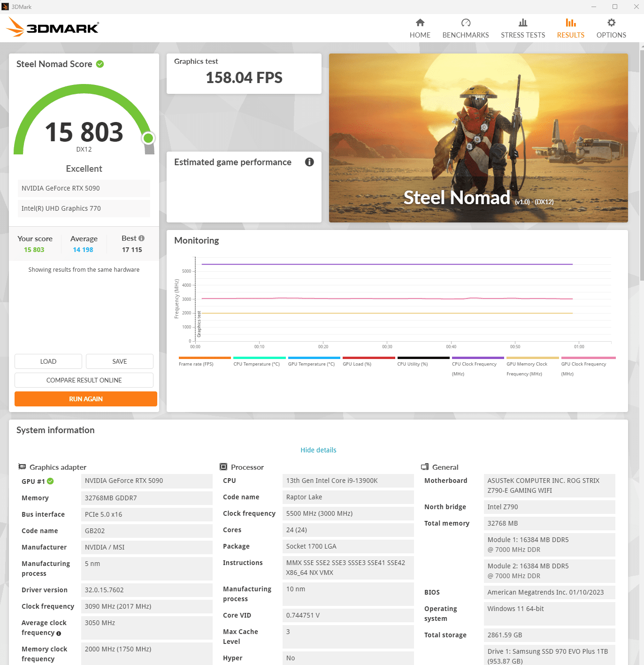
Task: Click the Options gear icon
Action: (611, 23)
